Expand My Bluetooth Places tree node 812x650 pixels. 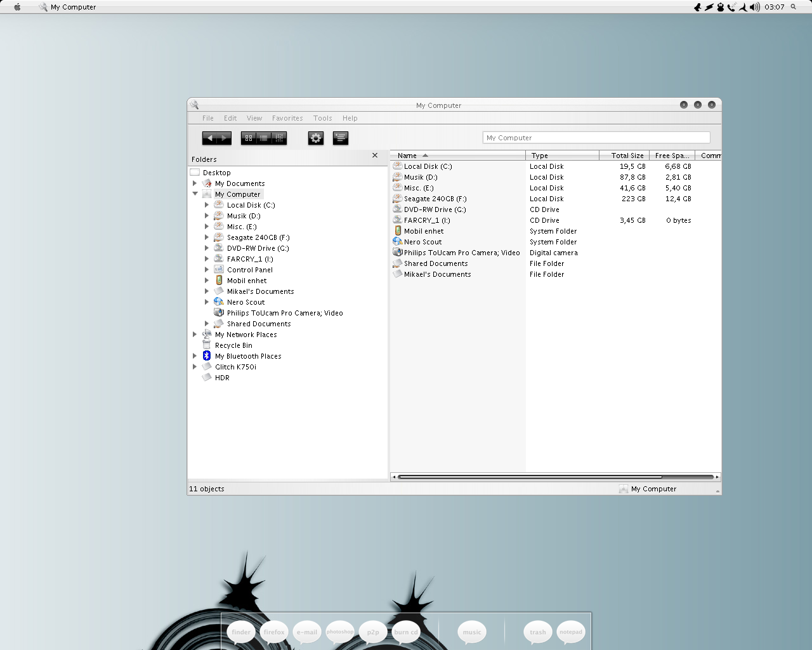[x=195, y=356]
